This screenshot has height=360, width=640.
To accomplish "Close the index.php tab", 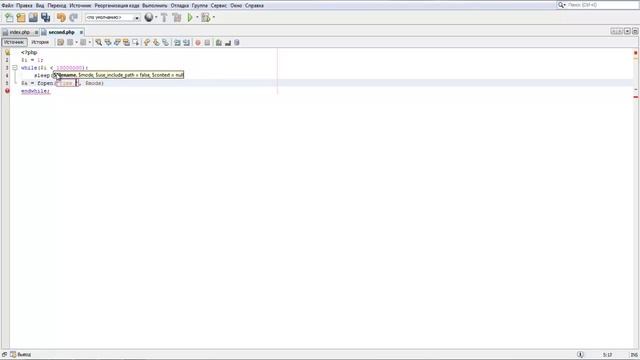I will point(36,32).
